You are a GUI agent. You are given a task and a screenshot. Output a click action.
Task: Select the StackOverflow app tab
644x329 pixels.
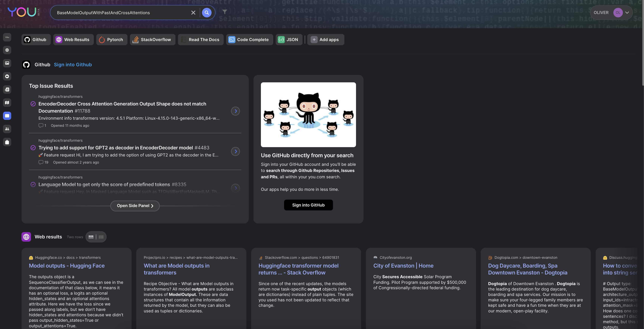click(x=152, y=39)
